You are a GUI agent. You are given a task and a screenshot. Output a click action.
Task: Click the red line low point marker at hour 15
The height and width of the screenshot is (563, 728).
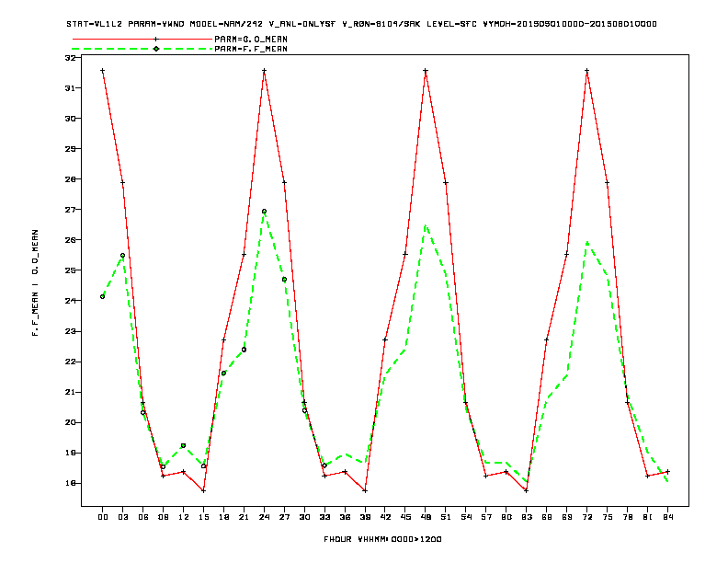[x=203, y=490]
